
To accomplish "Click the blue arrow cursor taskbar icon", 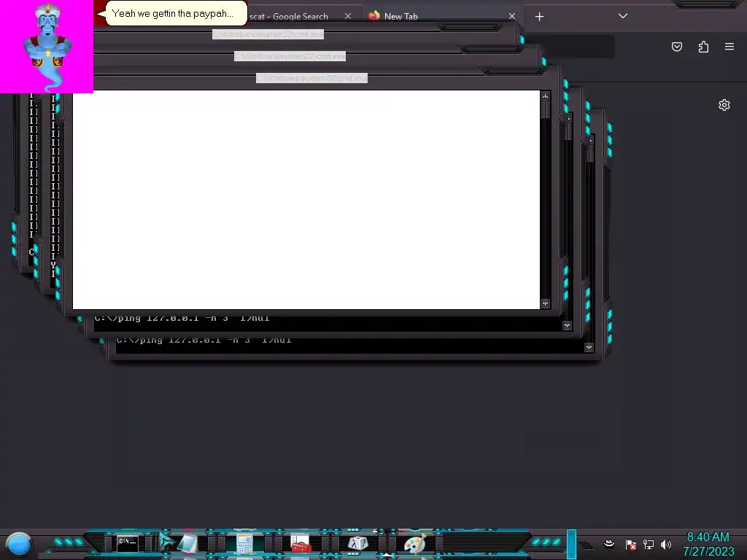I will coord(166,542).
